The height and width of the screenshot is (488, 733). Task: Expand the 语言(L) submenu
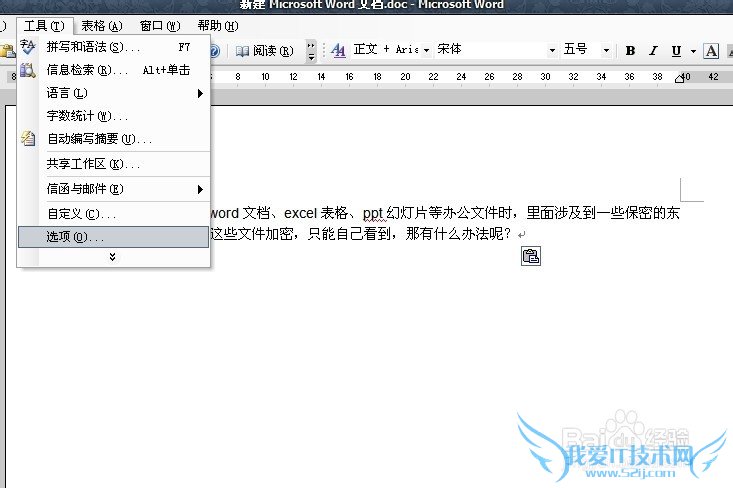point(113,93)
